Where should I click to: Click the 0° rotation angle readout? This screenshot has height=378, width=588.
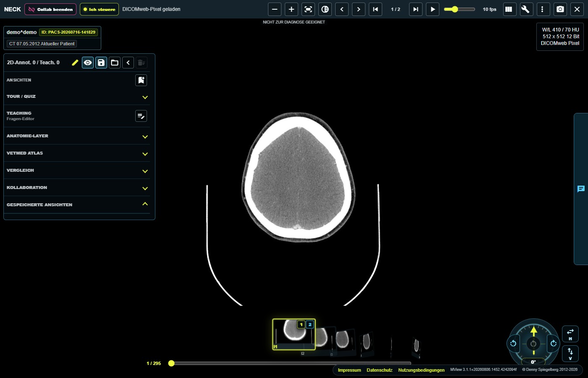pos(533,362)
